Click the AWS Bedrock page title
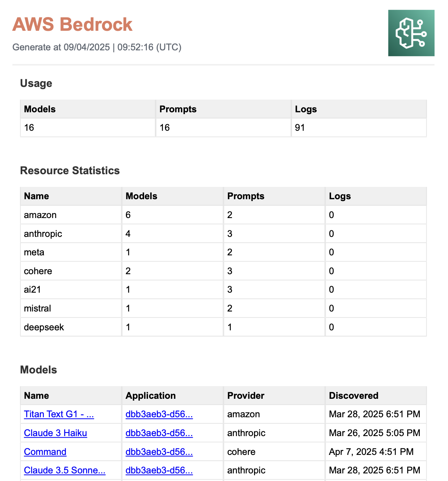 click(72, 25)
